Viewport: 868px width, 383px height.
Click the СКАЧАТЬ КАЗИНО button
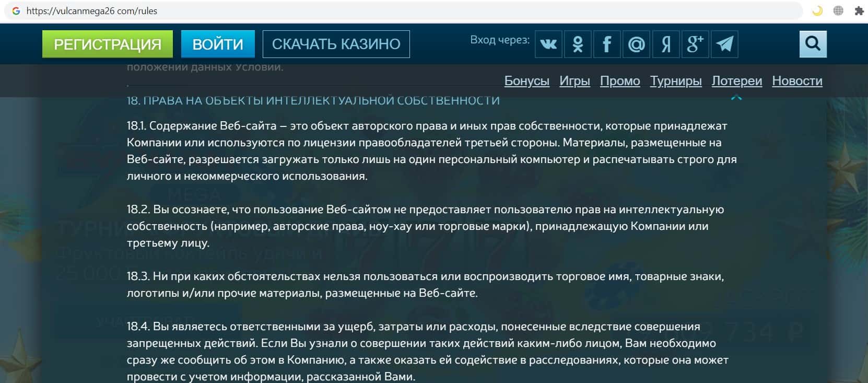tap(336, 44)
